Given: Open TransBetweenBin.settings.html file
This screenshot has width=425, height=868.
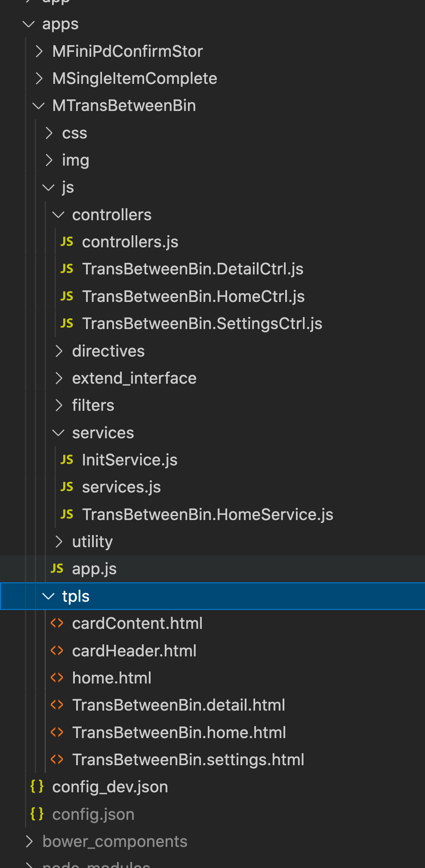Looking at the screenshot, I should 188,760.
